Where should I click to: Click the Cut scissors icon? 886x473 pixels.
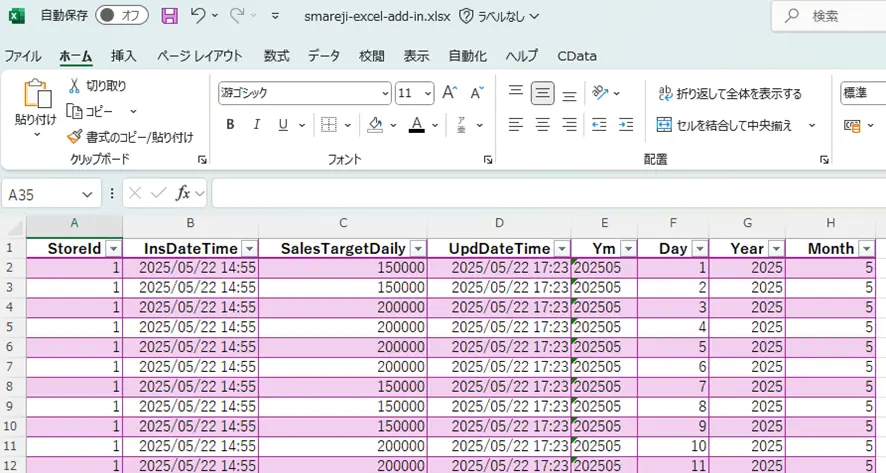[x=75, y=86]
